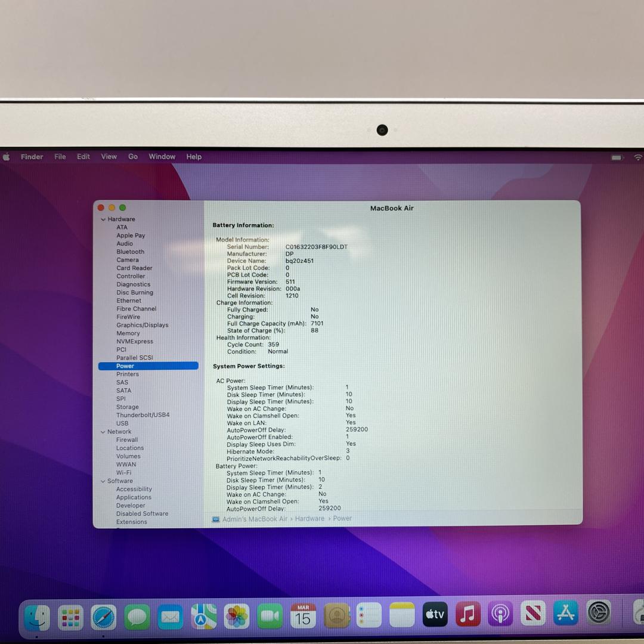
Task: Select Memory in the Hardware list
Action: pyautogui.click(x=128, y=333)
